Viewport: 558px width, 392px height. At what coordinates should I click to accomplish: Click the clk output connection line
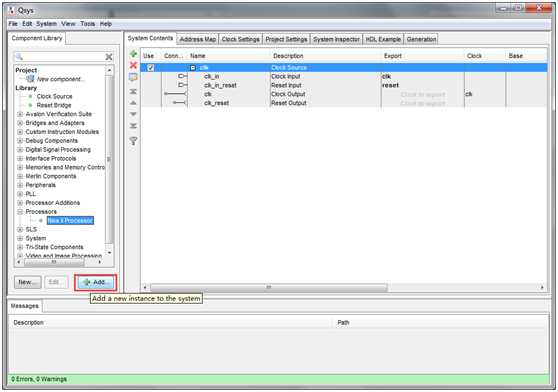(x=175, y=94)
